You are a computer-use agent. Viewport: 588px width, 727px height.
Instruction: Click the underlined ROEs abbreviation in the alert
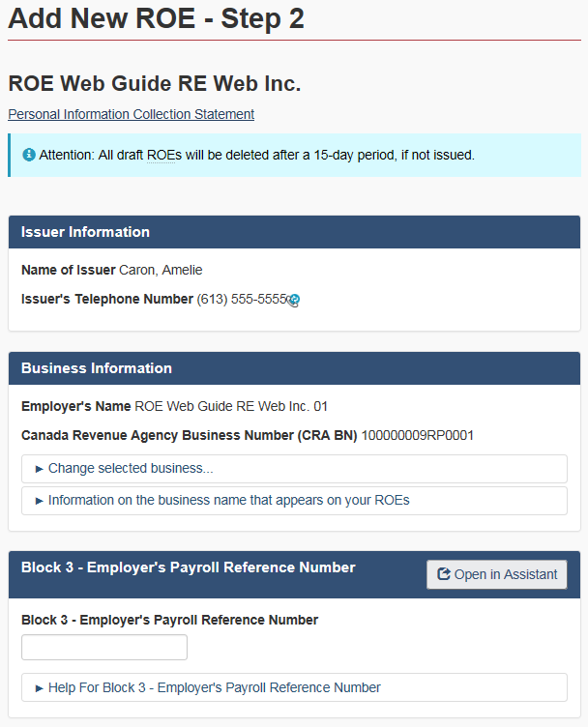click(163, 155)
